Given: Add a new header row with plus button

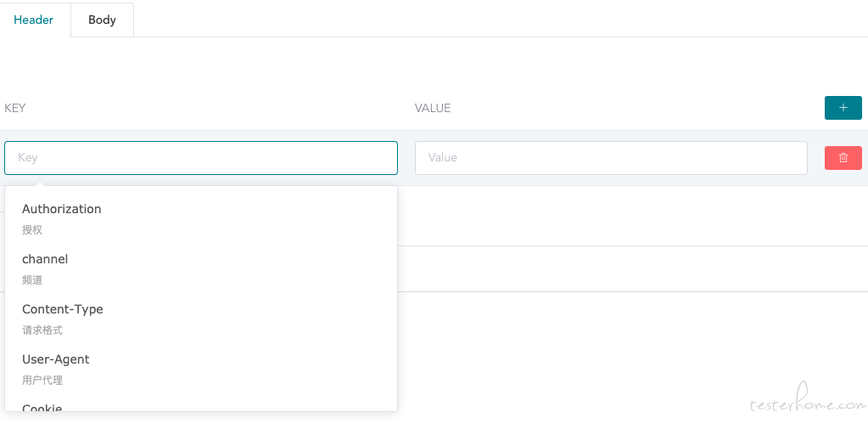Looking at the screenshot, I should 843,108.
